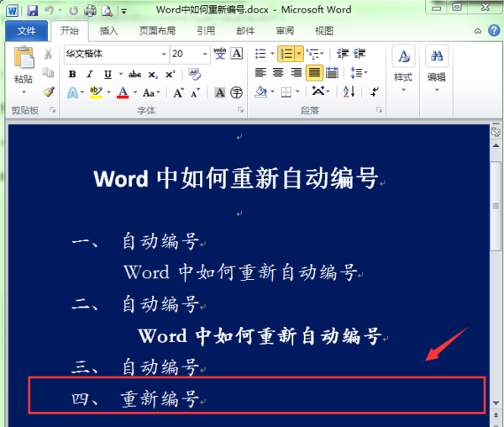Viewport: 504px width, 427px height.
Task: Click the 粘贴 paste icon
Action: [24, 57]
